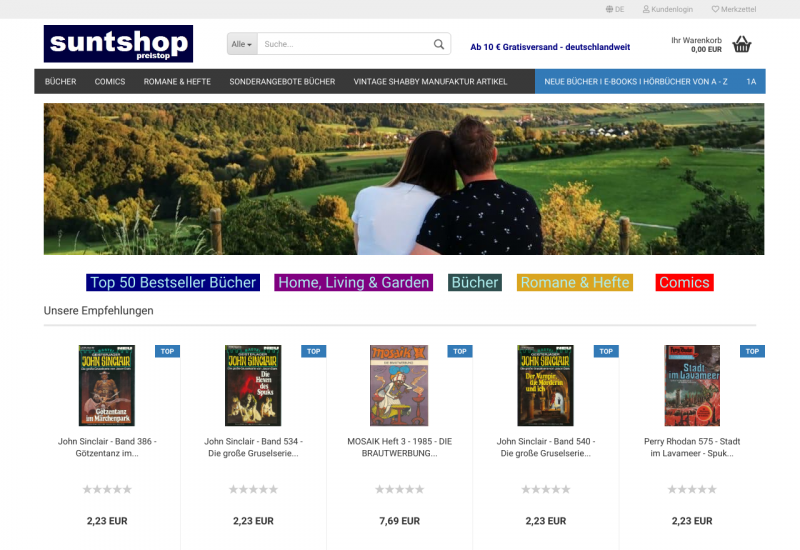Click TOP badge on Perry Rhodan 575
Screen dimensions: 800x550
(x=752, y=351)
